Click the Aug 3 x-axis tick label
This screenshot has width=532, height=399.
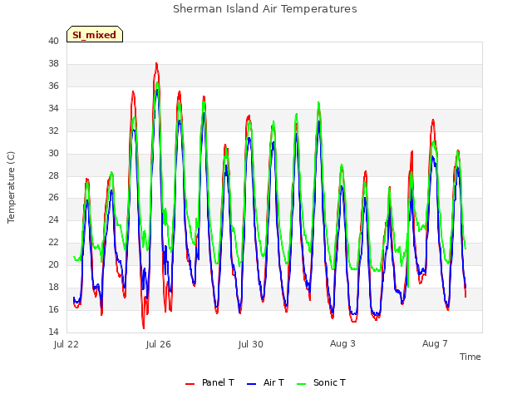[342, 343]
